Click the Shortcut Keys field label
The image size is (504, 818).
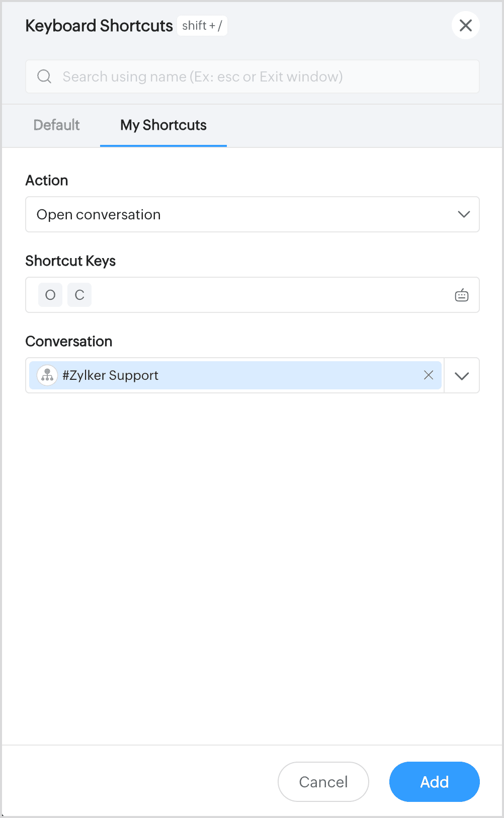tap(70, 261)
